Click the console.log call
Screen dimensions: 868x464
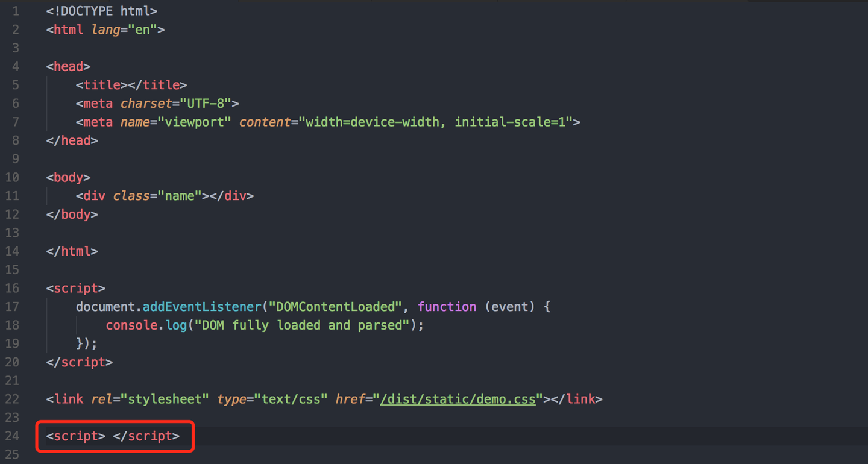click(x=146, y=325)
